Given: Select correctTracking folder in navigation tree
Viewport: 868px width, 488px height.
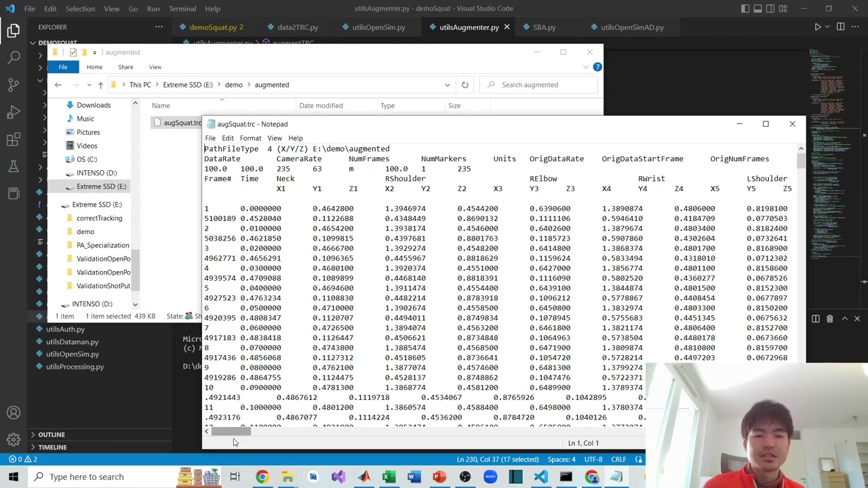Looking at the screenshot, I should (x=99, y=218).
